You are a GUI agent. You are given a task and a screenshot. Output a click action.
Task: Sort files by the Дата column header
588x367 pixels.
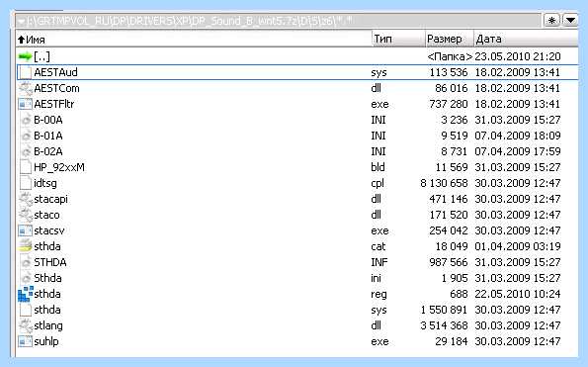(x=526, y=39)
